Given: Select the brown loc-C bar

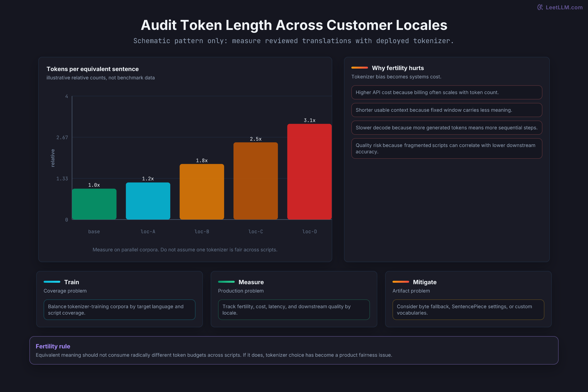Looking at the screenshot, I should tap(256, 181).
